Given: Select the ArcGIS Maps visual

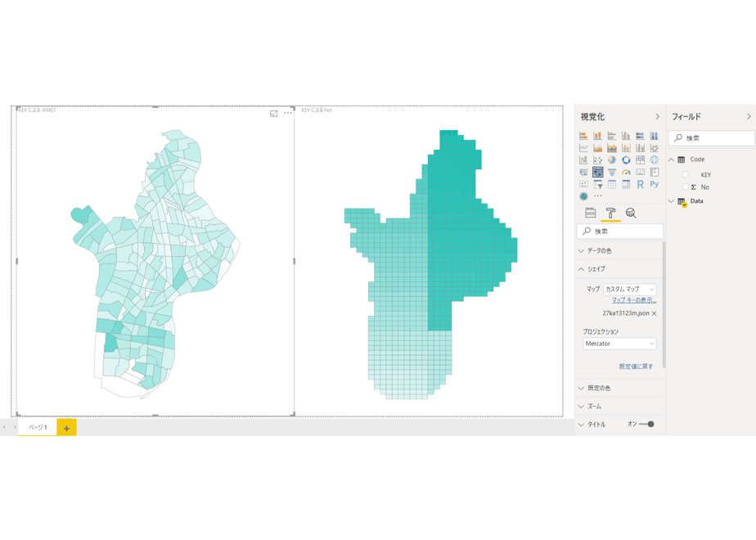Looking at the screenshot, I should pos(583,196).
